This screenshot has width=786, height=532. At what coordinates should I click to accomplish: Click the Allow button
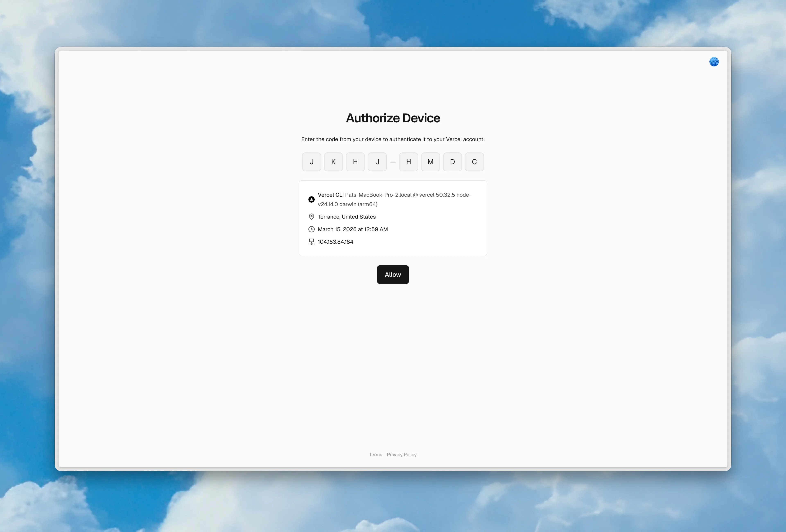coord(393,274)
